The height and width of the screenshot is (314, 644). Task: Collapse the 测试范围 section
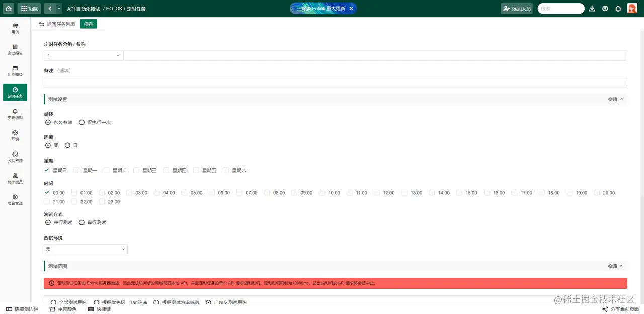tap(615, 266)
